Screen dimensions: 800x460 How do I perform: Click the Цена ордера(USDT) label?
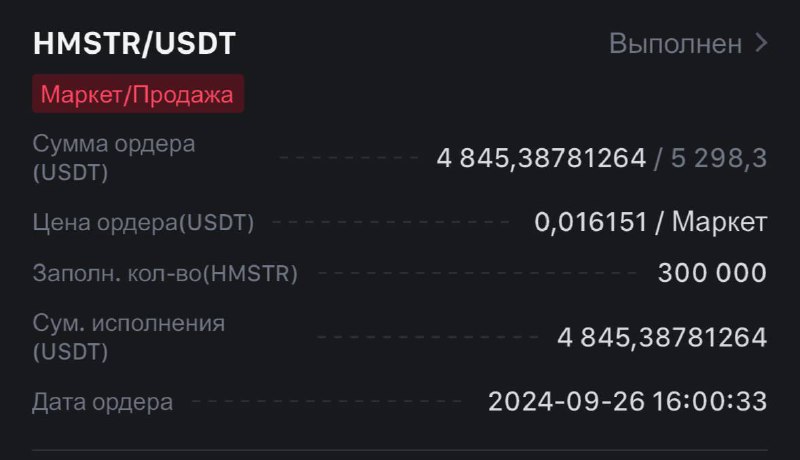click(x=143, y=222)
